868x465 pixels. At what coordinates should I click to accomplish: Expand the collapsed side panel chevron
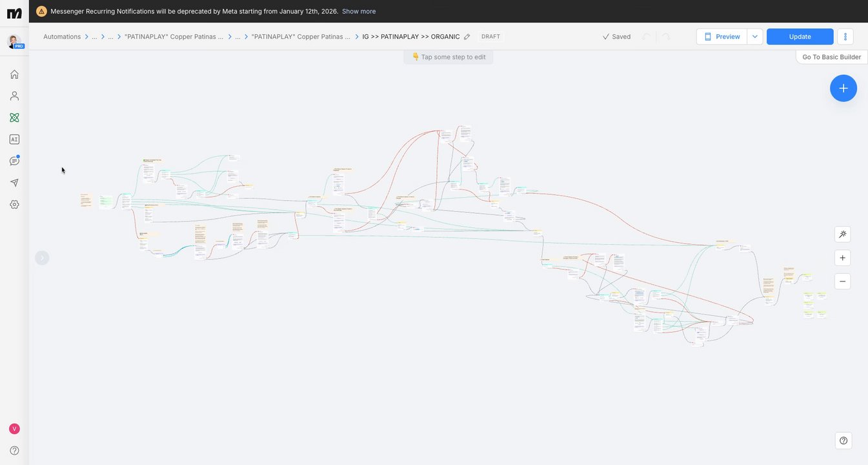pyautogui.click(x=42, y=258)
